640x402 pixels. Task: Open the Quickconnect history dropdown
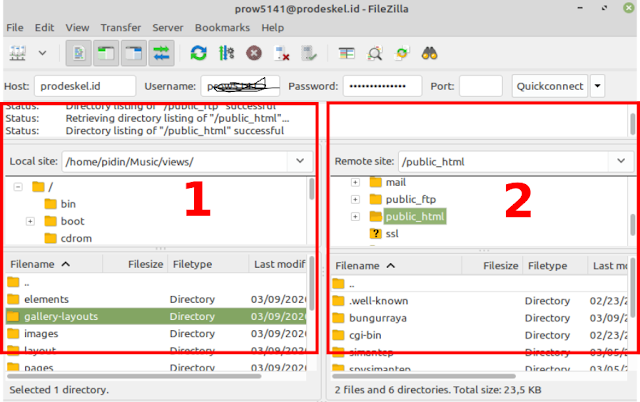(597, 86)
